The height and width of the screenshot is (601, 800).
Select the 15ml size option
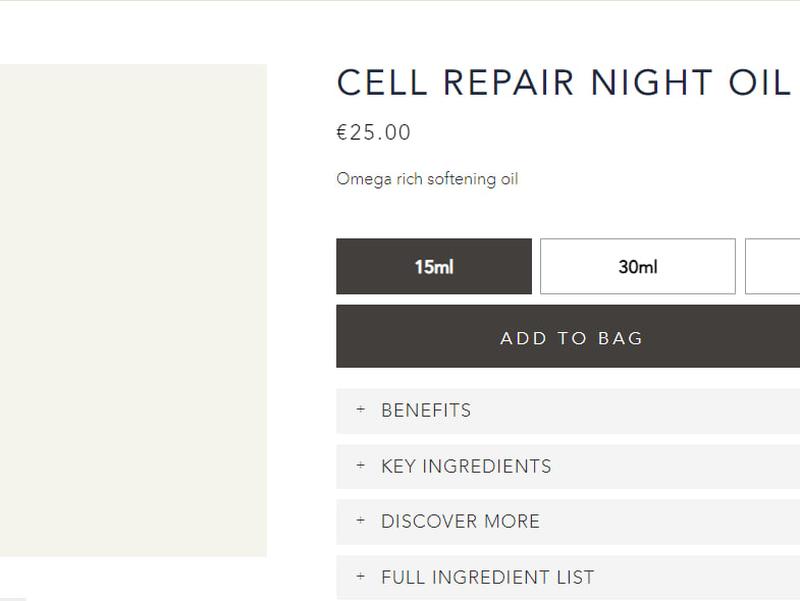click(434, 267)
